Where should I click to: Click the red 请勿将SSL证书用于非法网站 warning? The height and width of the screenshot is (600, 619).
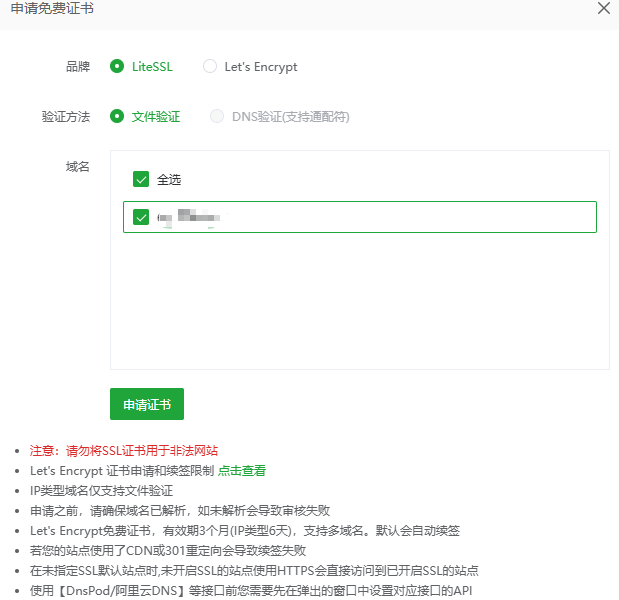click(124, 450)
